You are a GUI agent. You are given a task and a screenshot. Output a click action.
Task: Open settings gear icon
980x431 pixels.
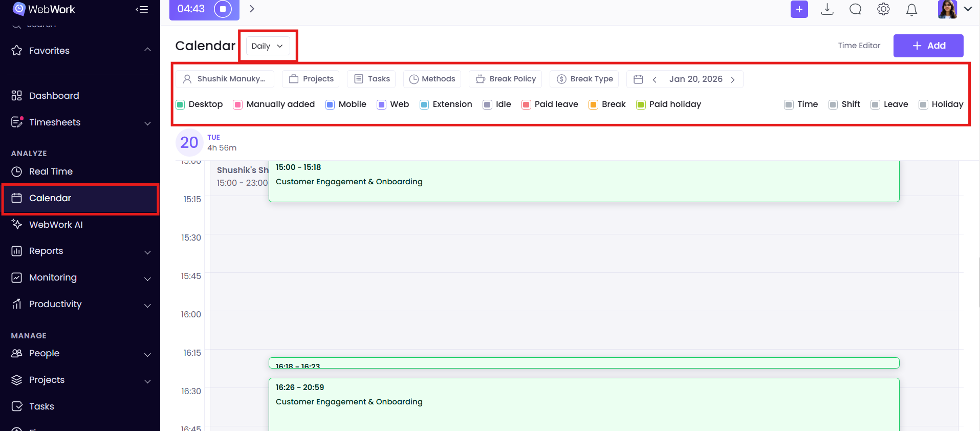coord(883,9)
